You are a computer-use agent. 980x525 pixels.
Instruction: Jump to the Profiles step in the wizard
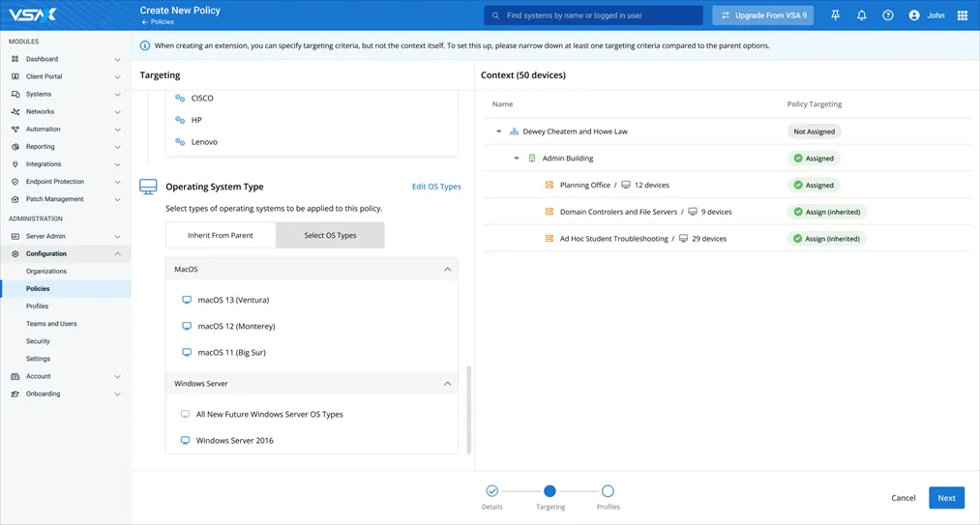click(608, 491)
